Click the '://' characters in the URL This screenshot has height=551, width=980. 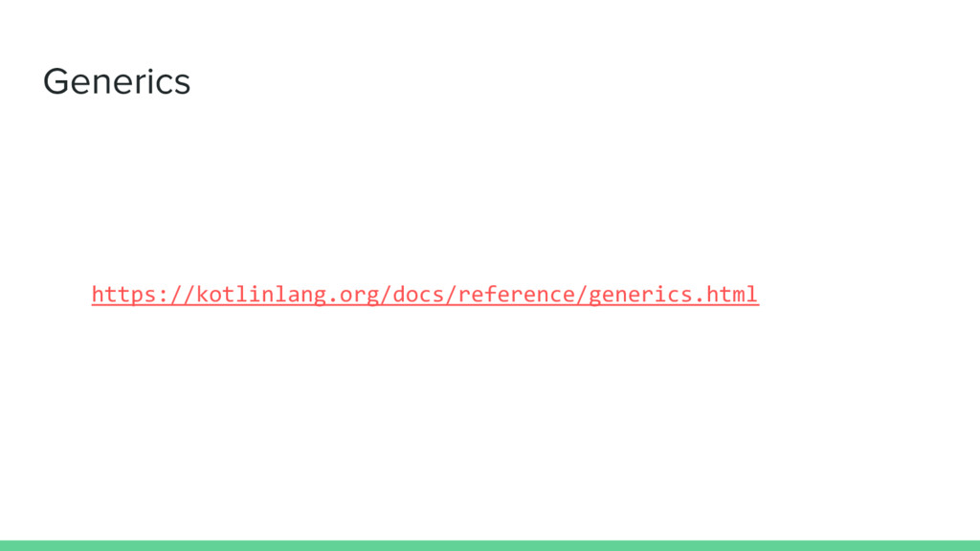(x=176, y=295)
